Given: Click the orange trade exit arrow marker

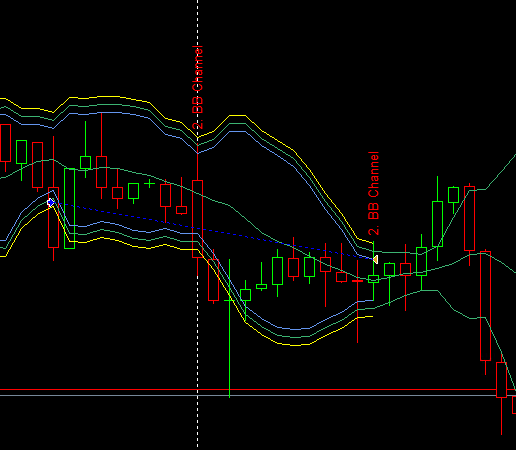Looking at the screenshot, I should click(375, 259).
